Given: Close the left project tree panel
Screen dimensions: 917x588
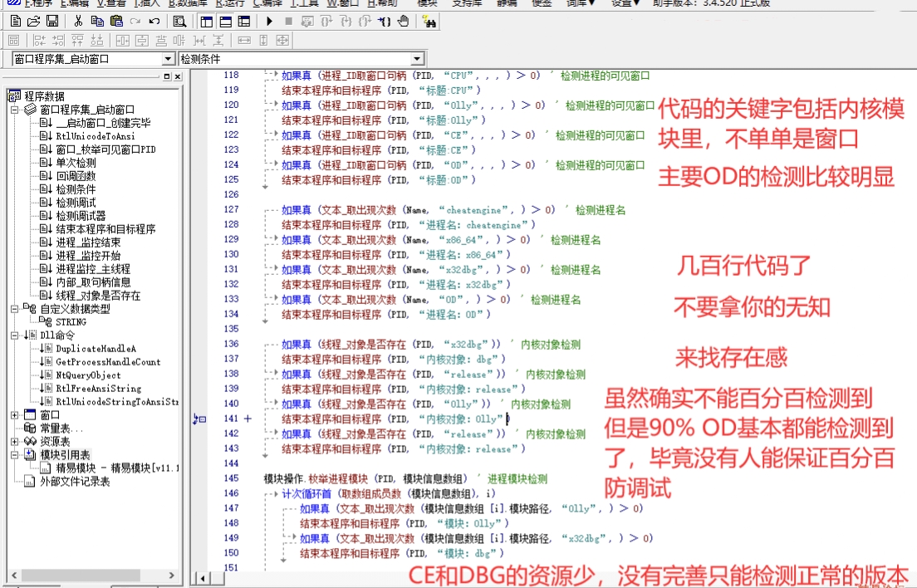Looking at the screenshot, I should pyautogui.click(x=178, y=76).
